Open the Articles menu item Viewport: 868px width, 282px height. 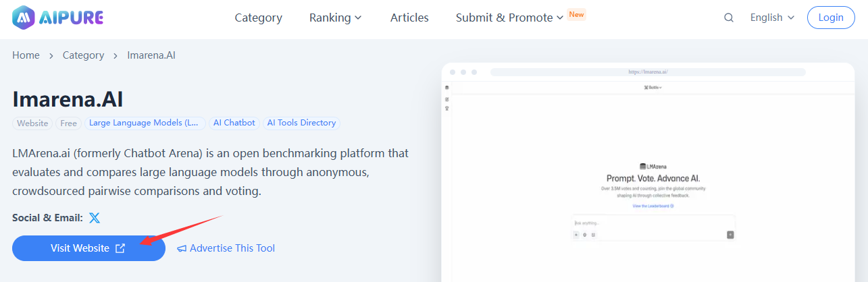(x=409, y=18)
